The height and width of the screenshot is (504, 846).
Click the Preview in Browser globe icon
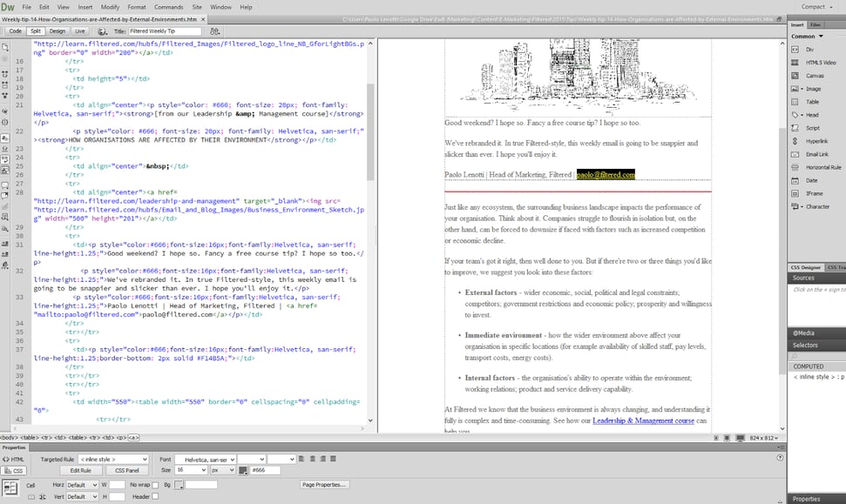click(102, 31)
